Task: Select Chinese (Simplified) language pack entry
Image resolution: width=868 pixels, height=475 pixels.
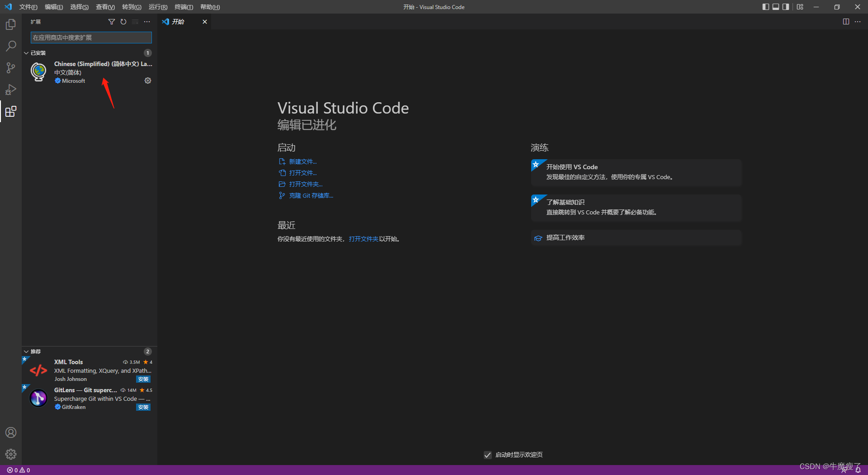Action: click(90, 72)
